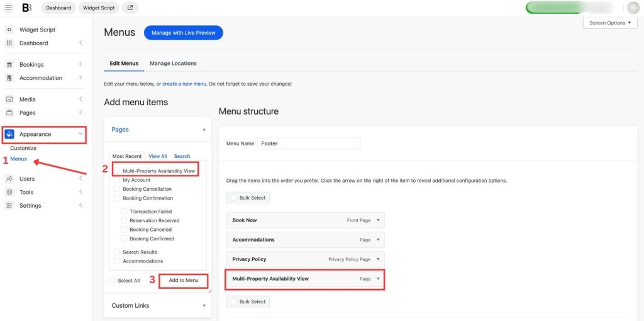Click the Menu Name input field
This screenshot has height=321, width=644.
click(309, 144)
